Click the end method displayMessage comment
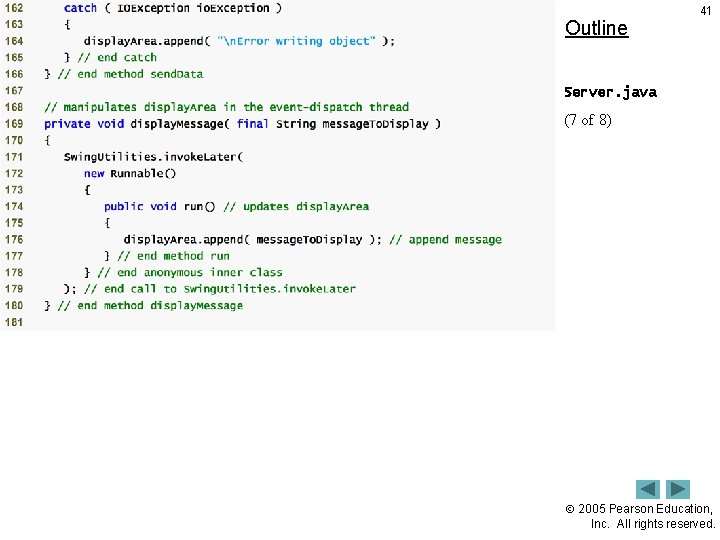The height and width of the screenshot is (540, 720). coord(150,305)
